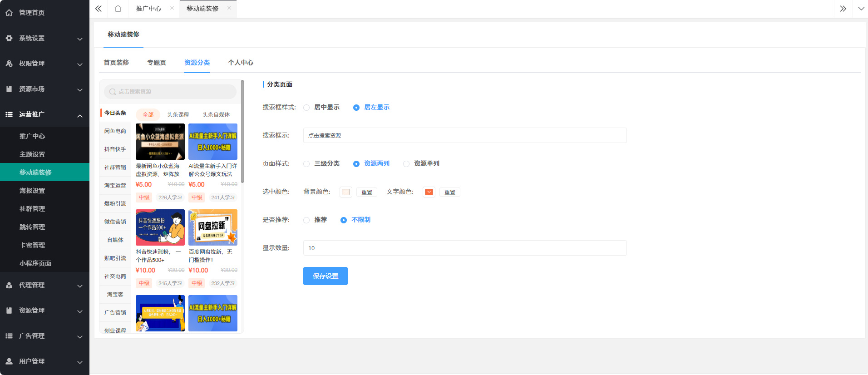Click the double-right tab scroll icon
Image resolution: width=868 pixels, height=375 pixels.
(843, 9)
